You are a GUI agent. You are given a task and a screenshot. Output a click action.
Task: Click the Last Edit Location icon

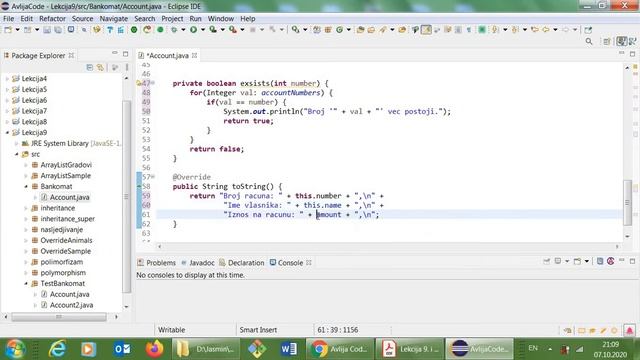535,30
